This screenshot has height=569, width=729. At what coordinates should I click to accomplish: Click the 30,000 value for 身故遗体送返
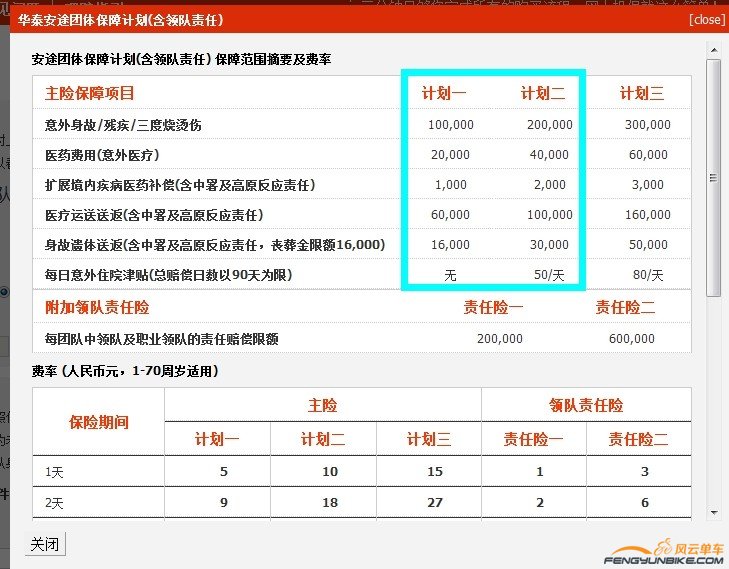[549, 245]
